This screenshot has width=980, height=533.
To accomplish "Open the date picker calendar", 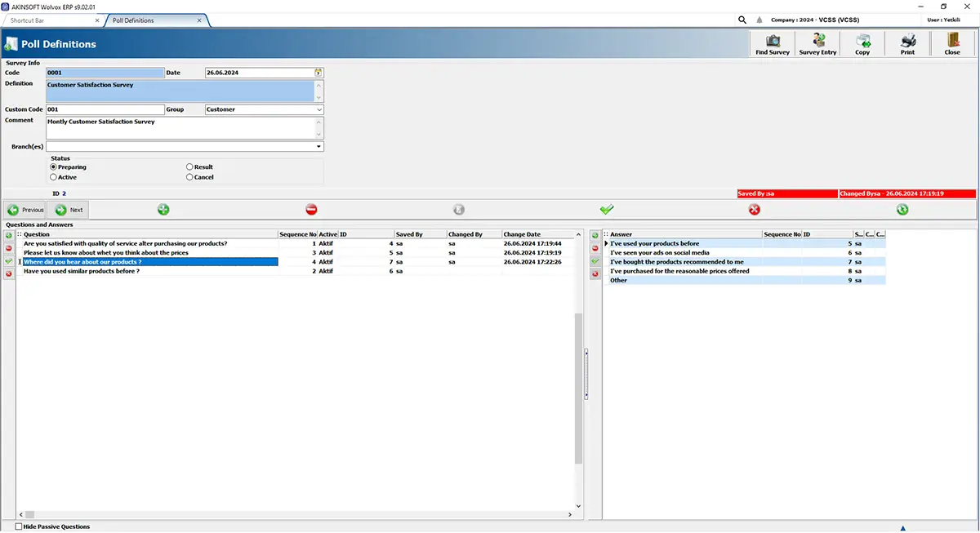I will (x=318, y=73).
